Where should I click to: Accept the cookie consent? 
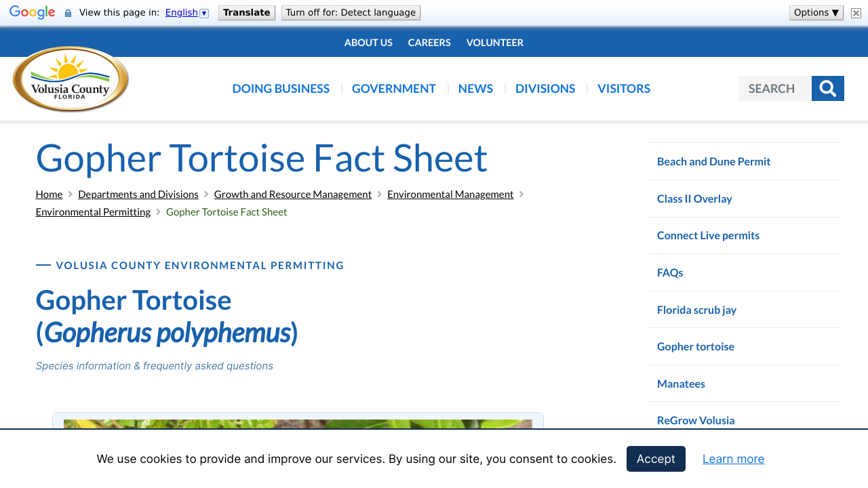click(x=656, y=459)
